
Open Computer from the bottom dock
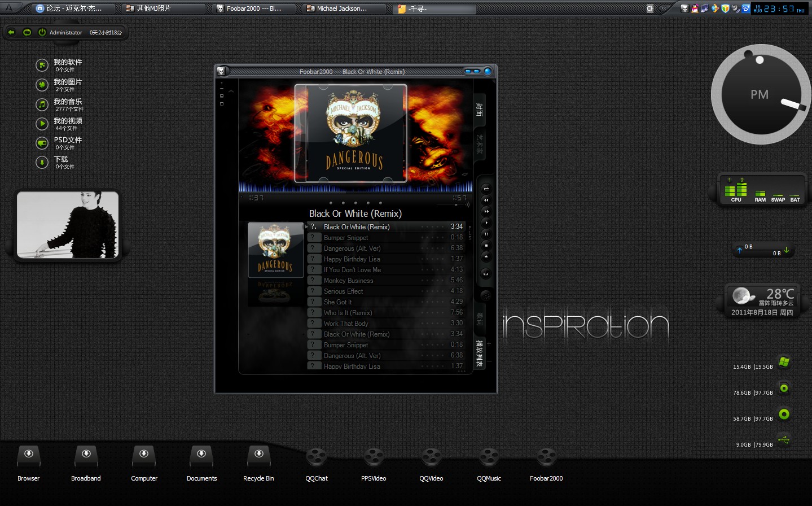coord(144,463)
